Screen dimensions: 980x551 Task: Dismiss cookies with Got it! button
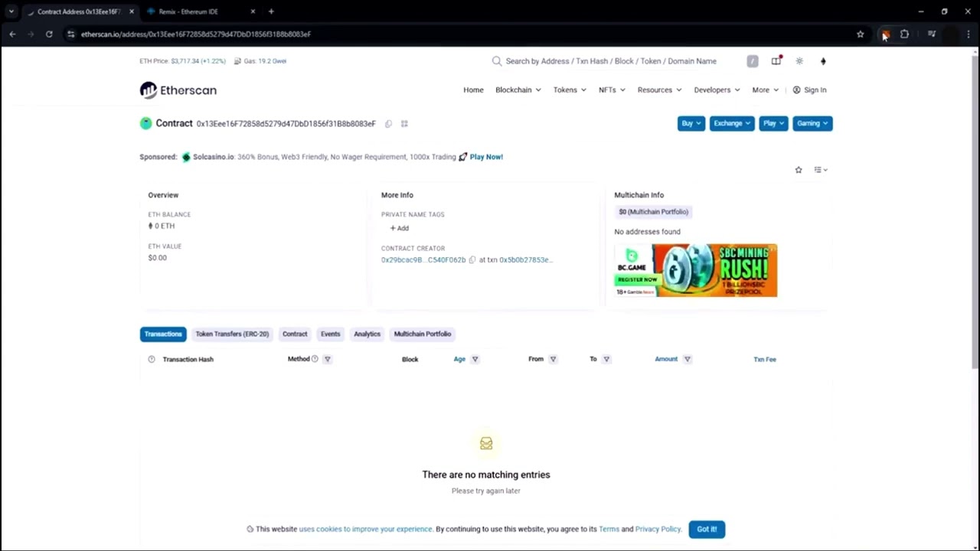(707, 530)
